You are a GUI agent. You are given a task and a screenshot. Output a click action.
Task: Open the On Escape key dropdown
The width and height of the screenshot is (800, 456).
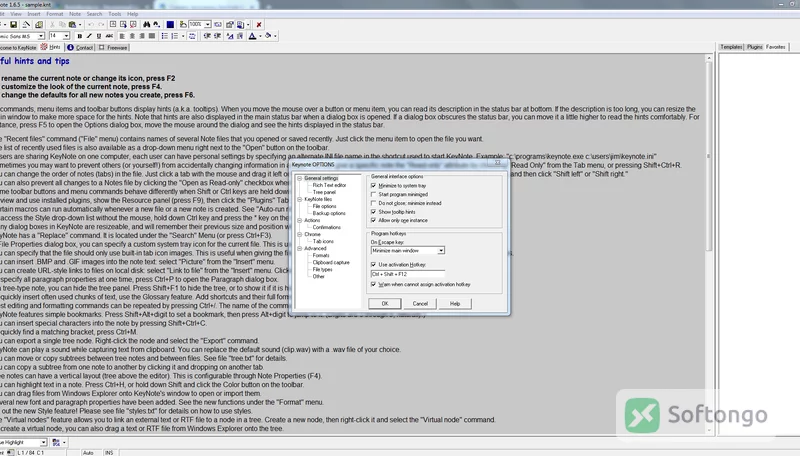(x=408, y=250)
